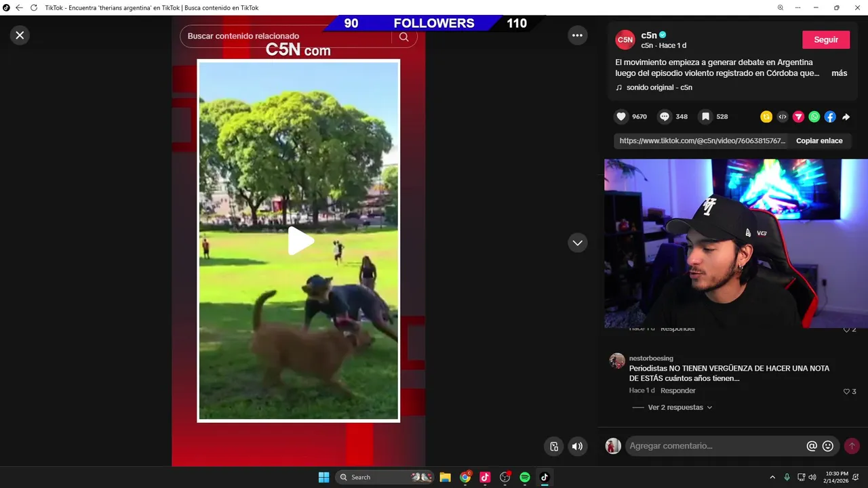The image size is (868, 488).
Task: Go to next video with down chevron
Action: pos(577,243)
